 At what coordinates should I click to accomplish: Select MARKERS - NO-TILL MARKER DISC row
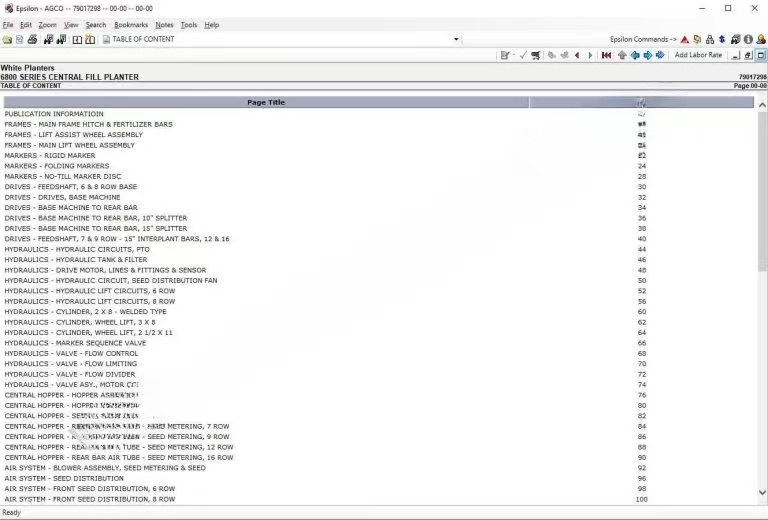tap(378, 176)
